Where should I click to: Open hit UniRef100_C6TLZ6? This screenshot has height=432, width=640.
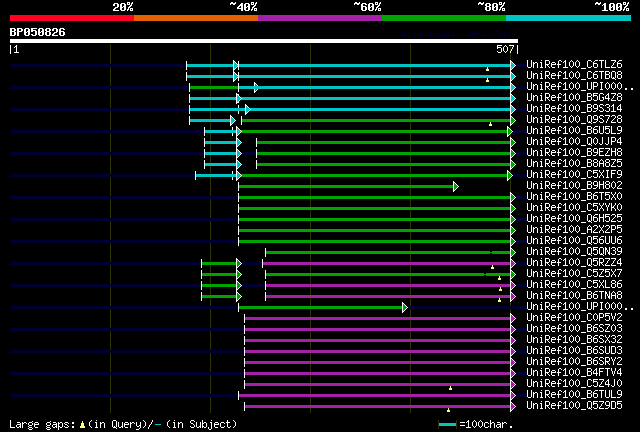(x=574, y=64)
